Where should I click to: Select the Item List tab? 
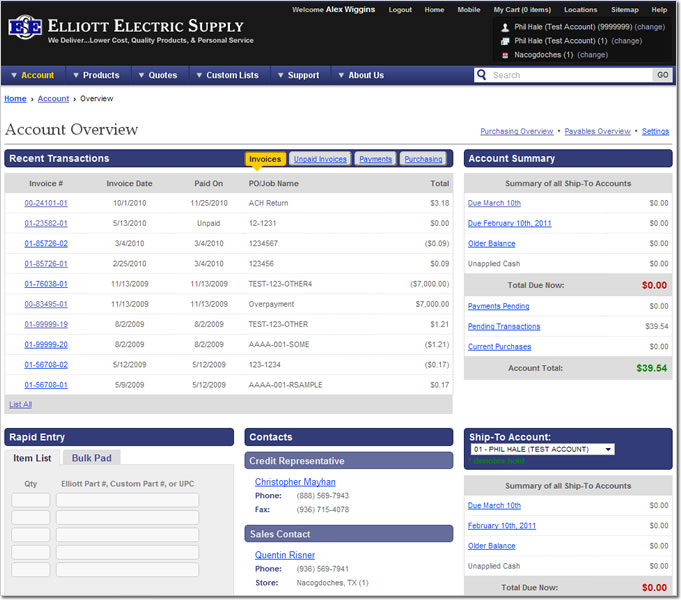(x=32, y=458)
